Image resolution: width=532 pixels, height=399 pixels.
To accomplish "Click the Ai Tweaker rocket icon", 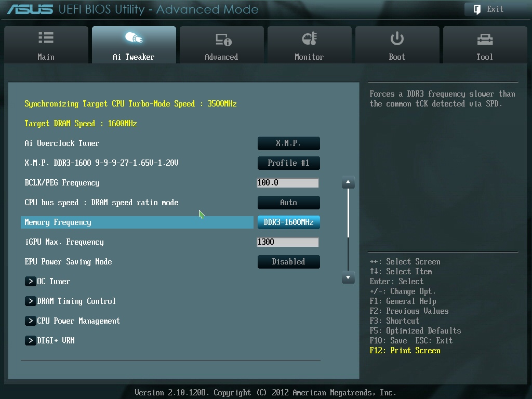I will point(134,37).
